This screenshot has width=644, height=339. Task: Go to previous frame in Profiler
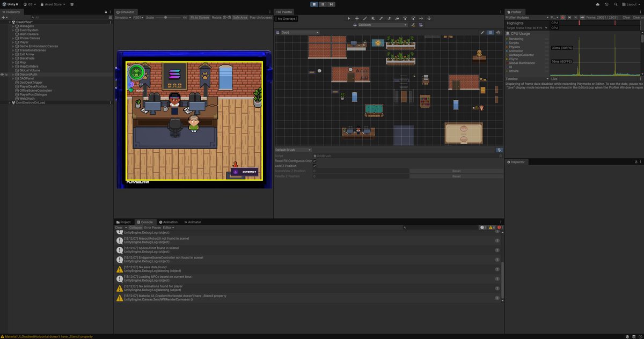coord(569,17)
